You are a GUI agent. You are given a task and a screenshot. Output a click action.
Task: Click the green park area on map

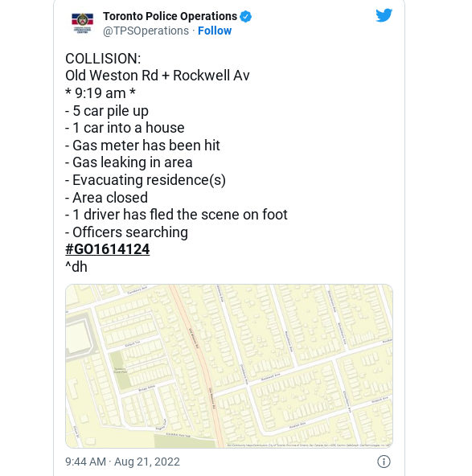pos(121,371)
